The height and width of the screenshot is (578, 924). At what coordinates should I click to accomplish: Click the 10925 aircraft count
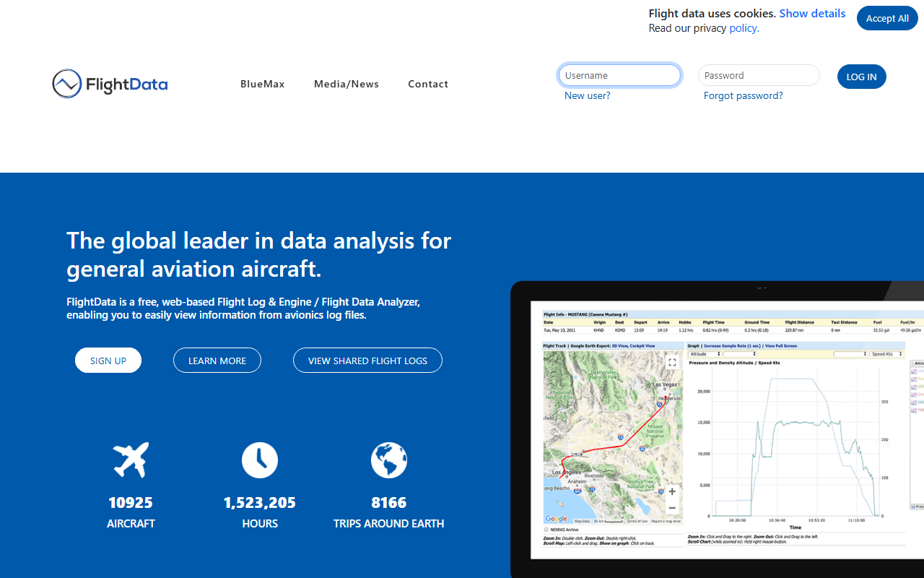point(131,502)
